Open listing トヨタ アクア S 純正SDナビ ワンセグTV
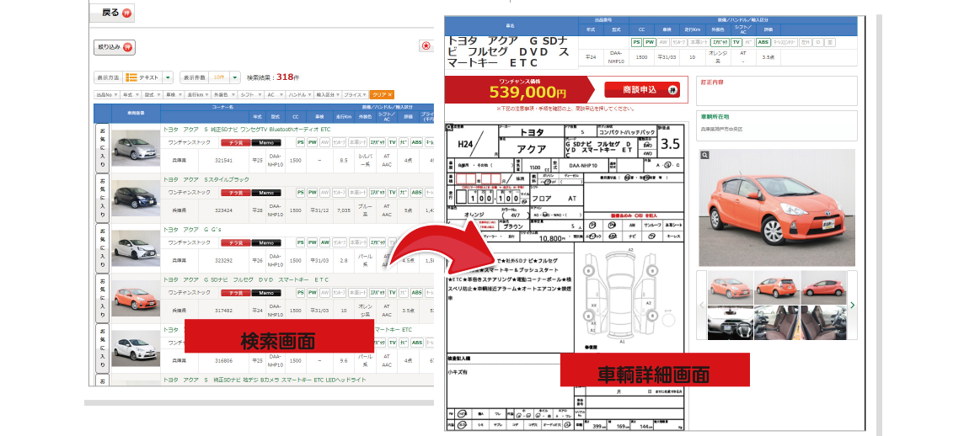The height and width of the screenshot is (436, 980). 247,130
